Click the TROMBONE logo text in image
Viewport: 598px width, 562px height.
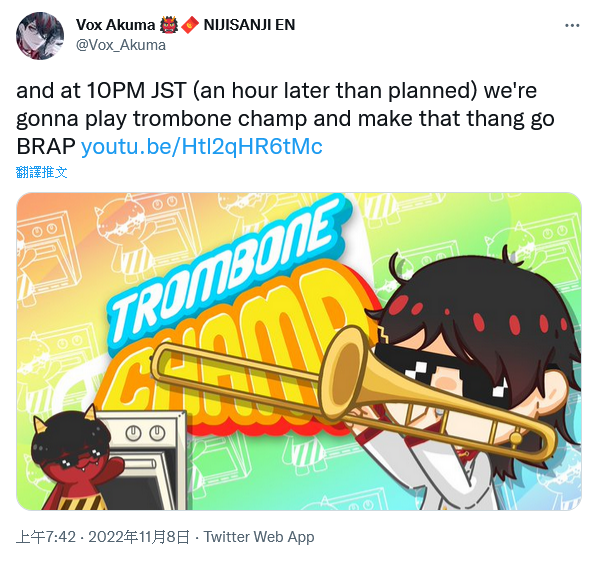225,271
